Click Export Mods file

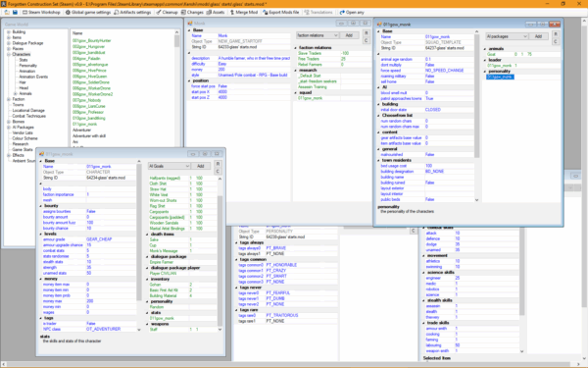point(281,13)
